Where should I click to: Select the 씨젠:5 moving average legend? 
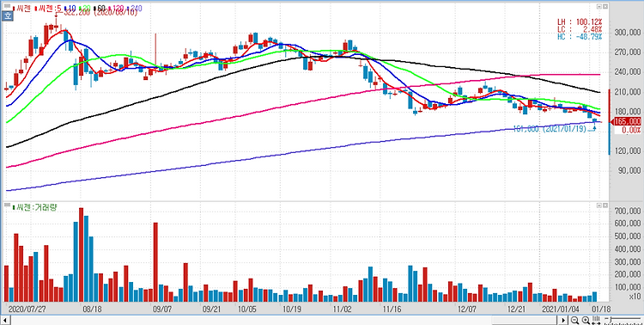pyautogui.click(x=48, y=9)
